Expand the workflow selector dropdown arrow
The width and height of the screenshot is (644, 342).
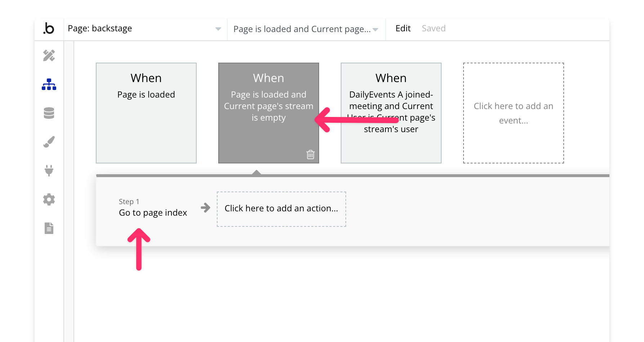coord(375,30)
